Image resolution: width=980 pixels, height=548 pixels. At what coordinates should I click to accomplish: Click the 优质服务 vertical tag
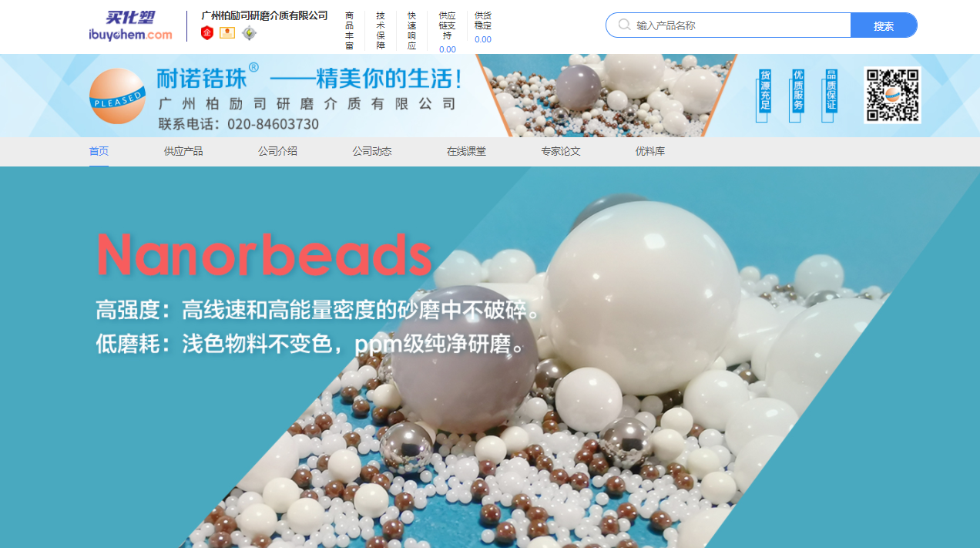pos(797,95)
